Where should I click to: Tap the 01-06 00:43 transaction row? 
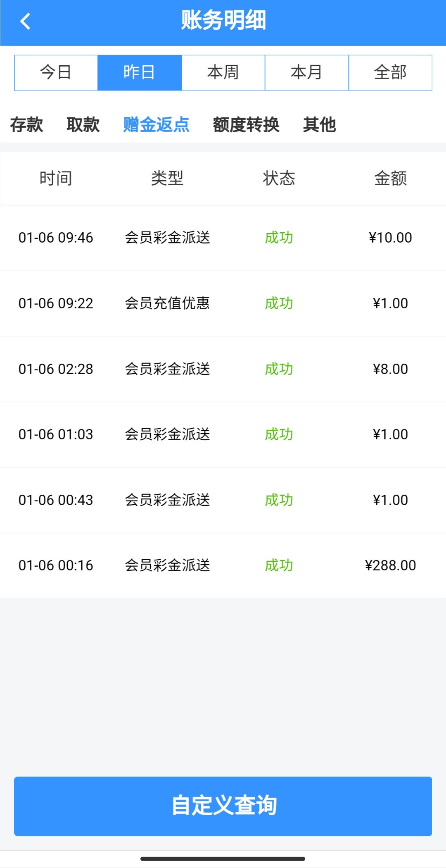coord(223,500)
